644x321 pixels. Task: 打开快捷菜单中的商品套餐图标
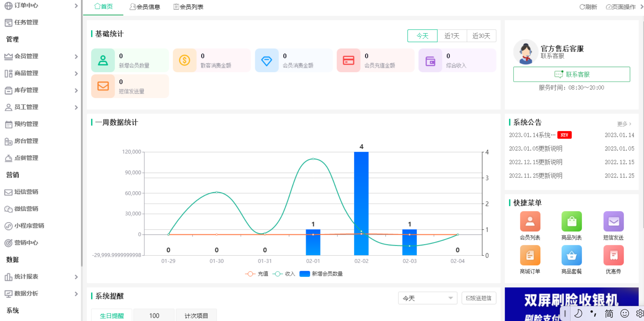point(572,255)
